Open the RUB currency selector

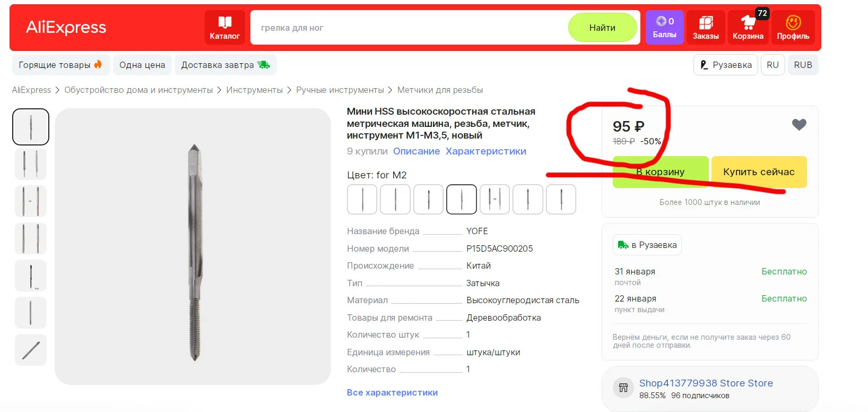tap(803, 65)
